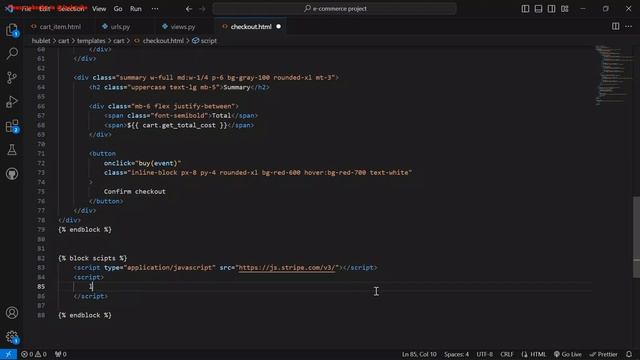Show errors and warnings problems count
This screenshot has width=640, height=360.
(x=33, y=354)
